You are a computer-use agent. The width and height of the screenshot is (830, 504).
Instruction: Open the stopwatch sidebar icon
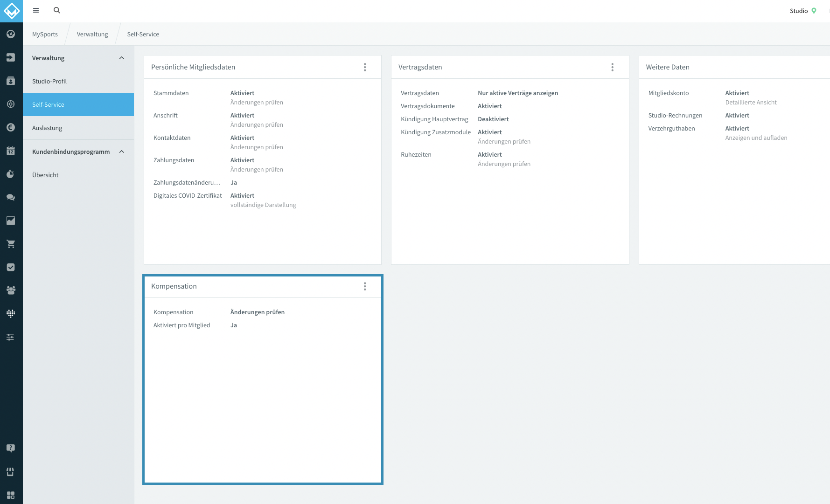pyautogui.click(x=11, y=174)
